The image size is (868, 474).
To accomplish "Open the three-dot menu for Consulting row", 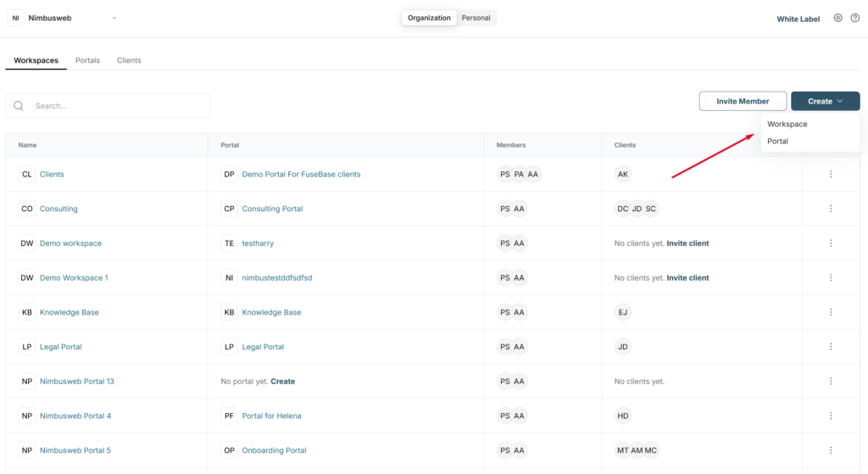I will pos(831,209).
